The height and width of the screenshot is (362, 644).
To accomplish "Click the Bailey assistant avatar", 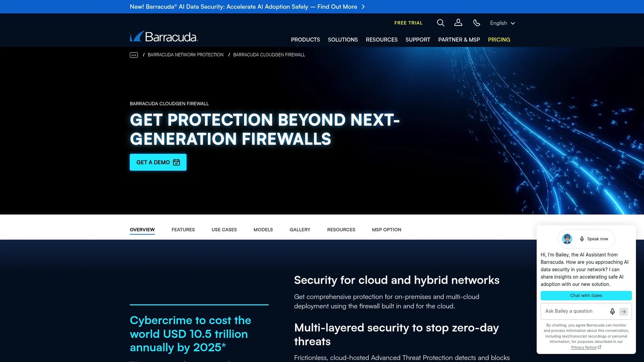I will (567, 239).
